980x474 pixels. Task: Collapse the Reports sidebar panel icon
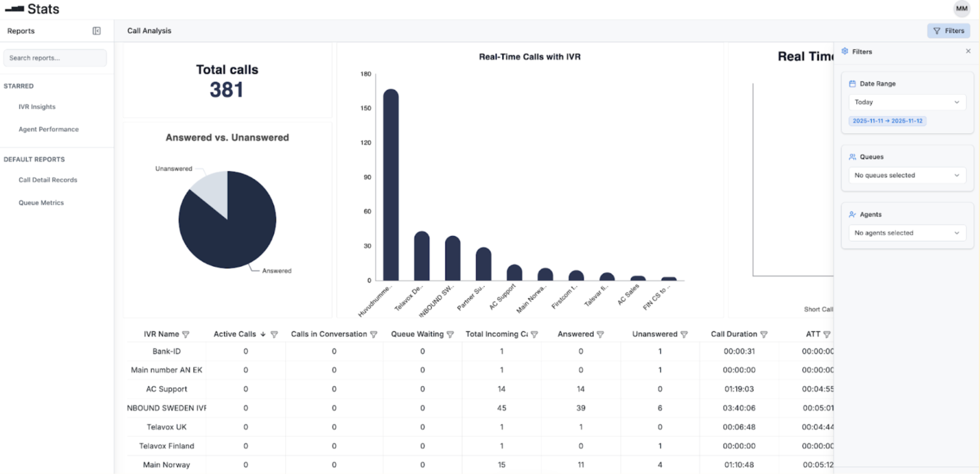click(97, 31)
